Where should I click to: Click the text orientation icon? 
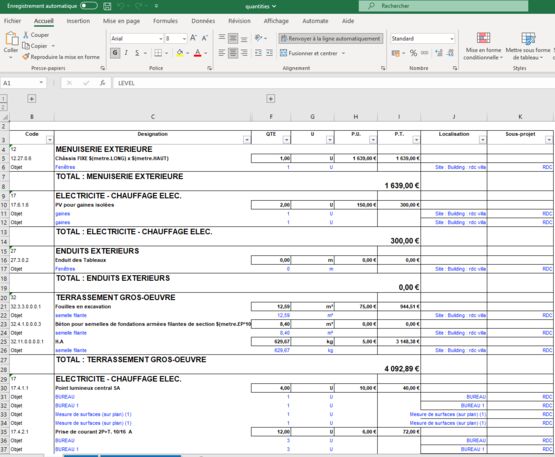259,38
